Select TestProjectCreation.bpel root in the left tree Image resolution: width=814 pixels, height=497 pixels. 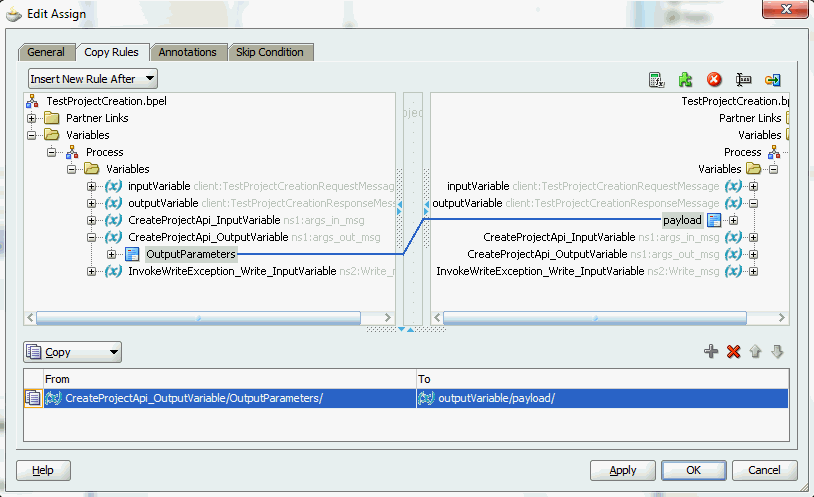106,101
